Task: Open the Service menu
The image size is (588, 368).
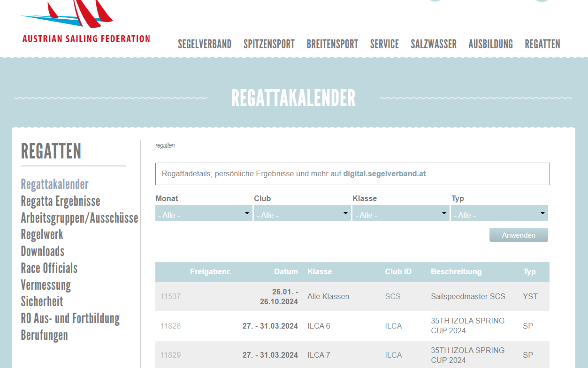Action: tap(384, 44)
